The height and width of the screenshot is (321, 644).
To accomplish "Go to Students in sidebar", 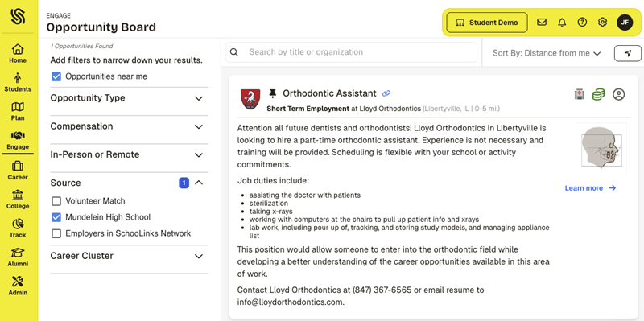I will point(18,83).
